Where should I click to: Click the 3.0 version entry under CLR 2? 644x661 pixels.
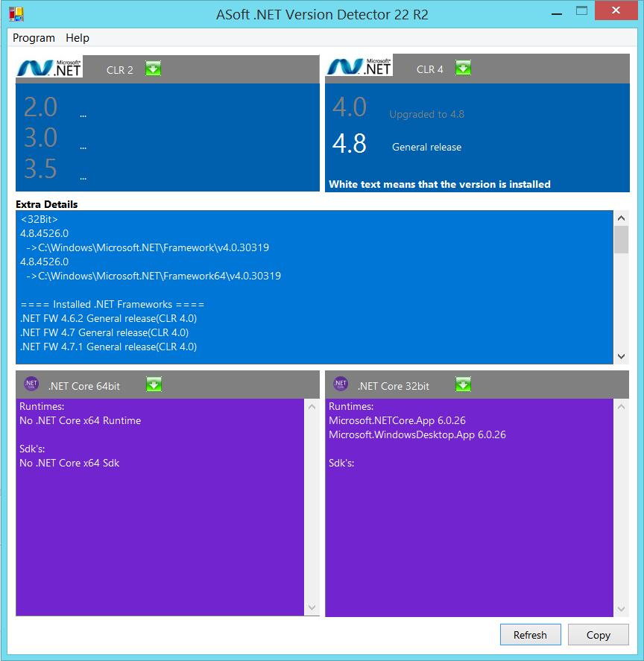40,137
